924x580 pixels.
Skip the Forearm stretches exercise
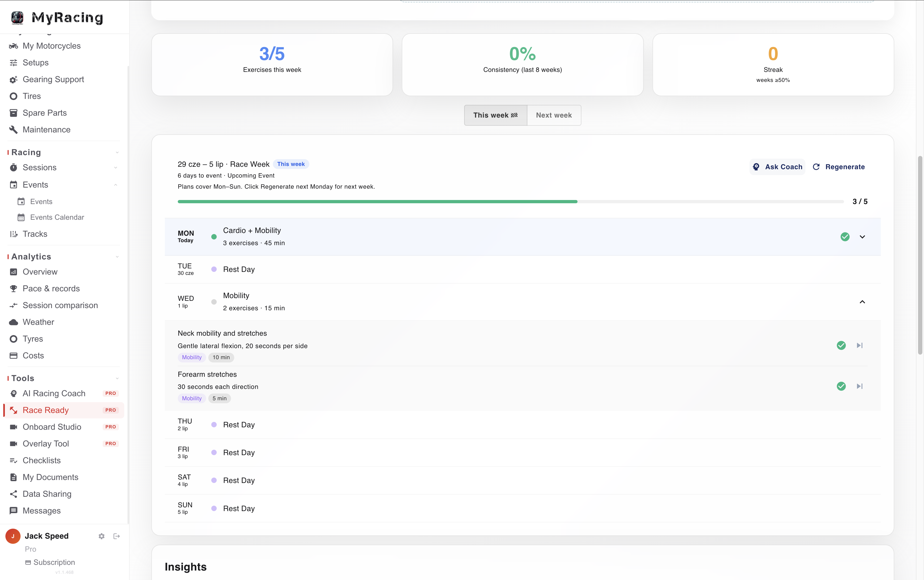pyautogui.click(x=860, y=386)
